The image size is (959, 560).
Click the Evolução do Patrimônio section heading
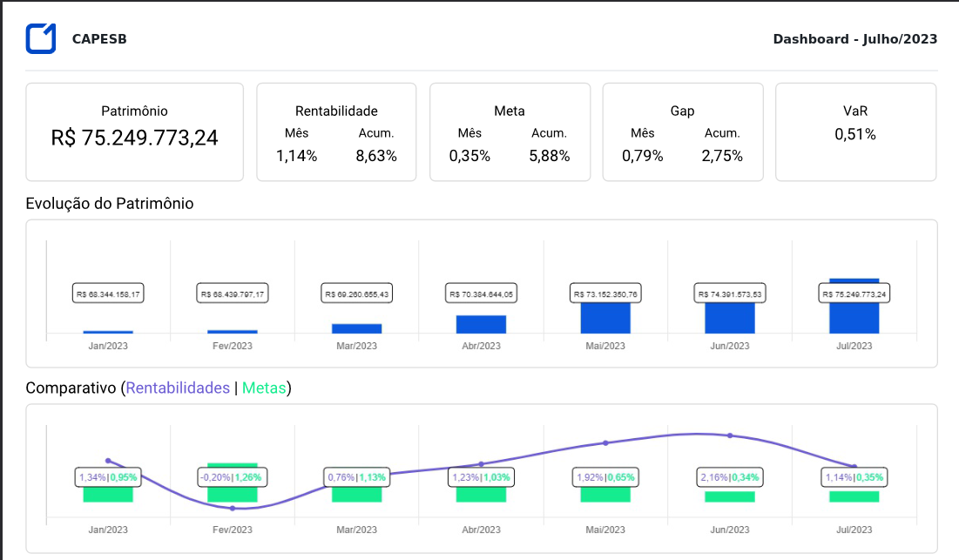(x=110, y=204)
